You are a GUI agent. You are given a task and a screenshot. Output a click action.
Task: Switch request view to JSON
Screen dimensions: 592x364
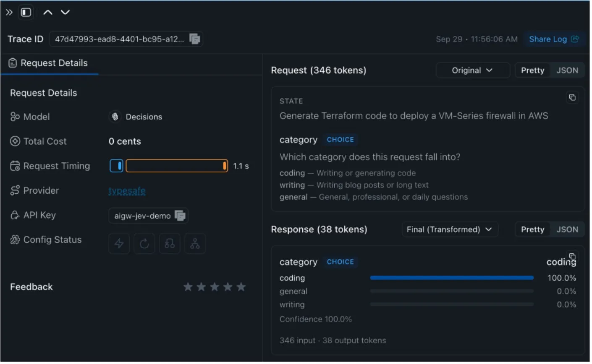[567, 70]
